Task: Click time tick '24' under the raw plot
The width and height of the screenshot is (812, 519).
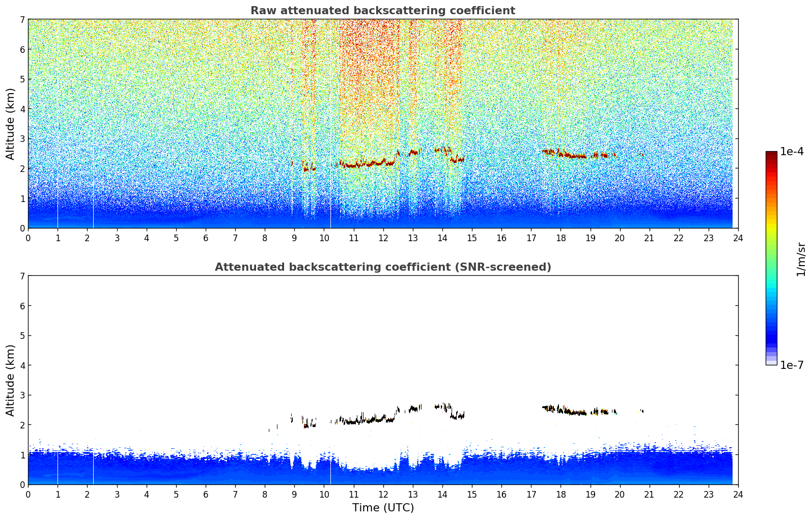Action: pos(738,238)
